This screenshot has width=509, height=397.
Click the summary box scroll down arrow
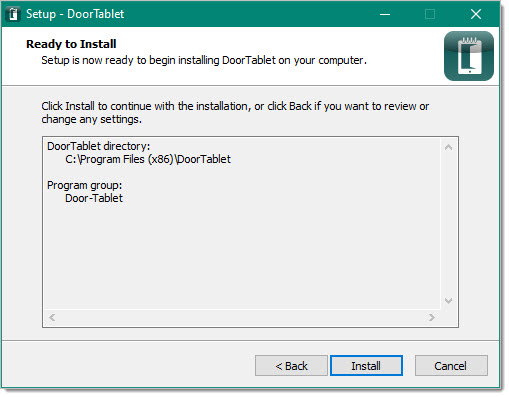tap(448, 300)
